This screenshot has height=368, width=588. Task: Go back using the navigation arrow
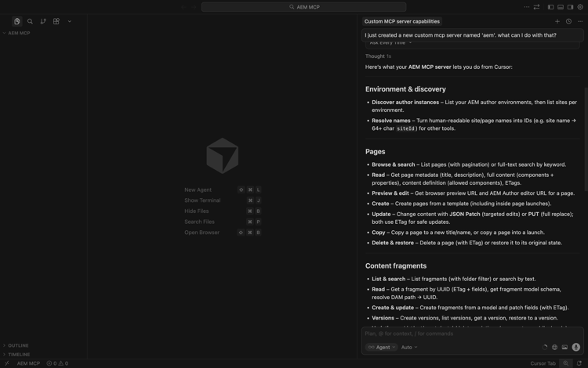(183, 7)
